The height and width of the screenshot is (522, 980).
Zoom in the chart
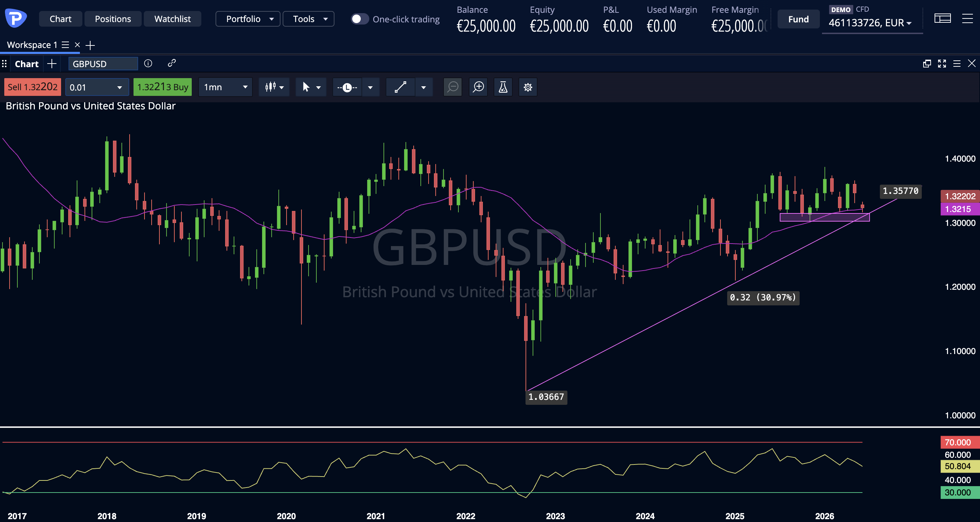click(478, 87)
